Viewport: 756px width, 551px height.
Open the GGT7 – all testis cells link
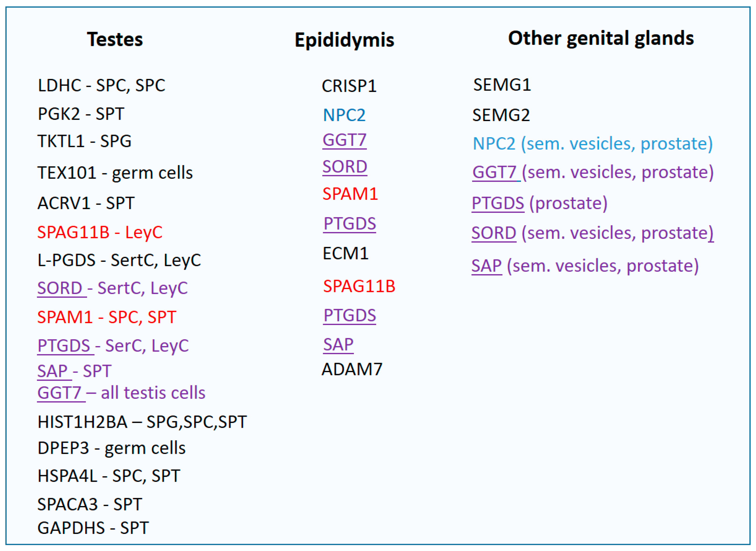(x=59, y=392)
